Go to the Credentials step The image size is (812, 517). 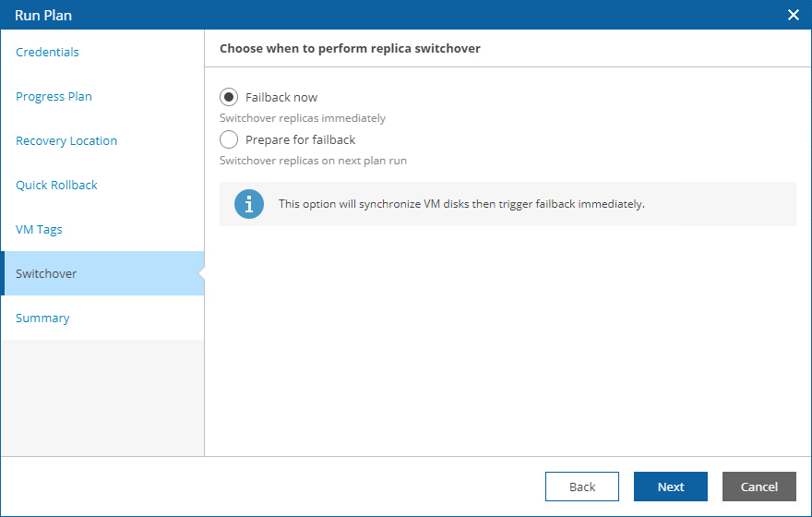(x=47, y=52)
